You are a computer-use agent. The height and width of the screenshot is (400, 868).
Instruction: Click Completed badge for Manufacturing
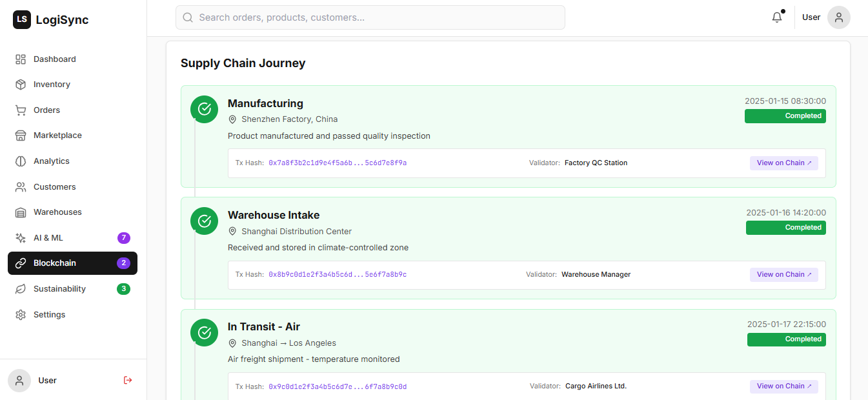click(785, 116)
